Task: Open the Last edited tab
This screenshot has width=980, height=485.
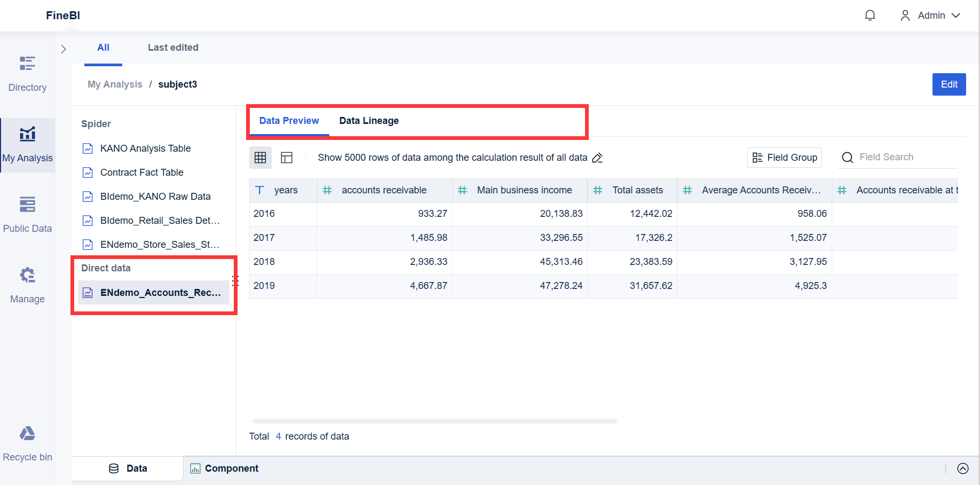Action: (173, 48)
